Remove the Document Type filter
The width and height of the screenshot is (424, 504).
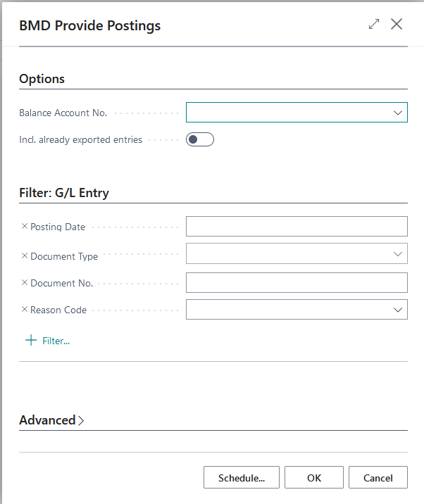tap(25, 256)
